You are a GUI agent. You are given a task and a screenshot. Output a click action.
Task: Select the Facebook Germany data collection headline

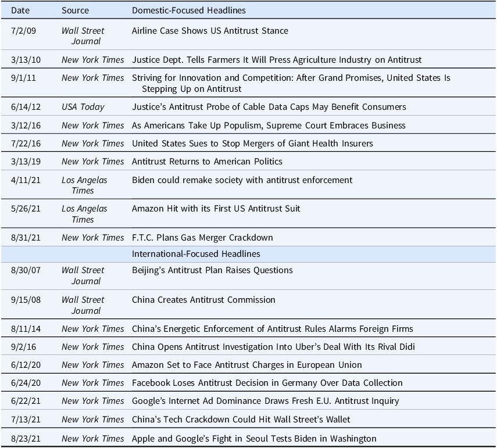(267, 383)
